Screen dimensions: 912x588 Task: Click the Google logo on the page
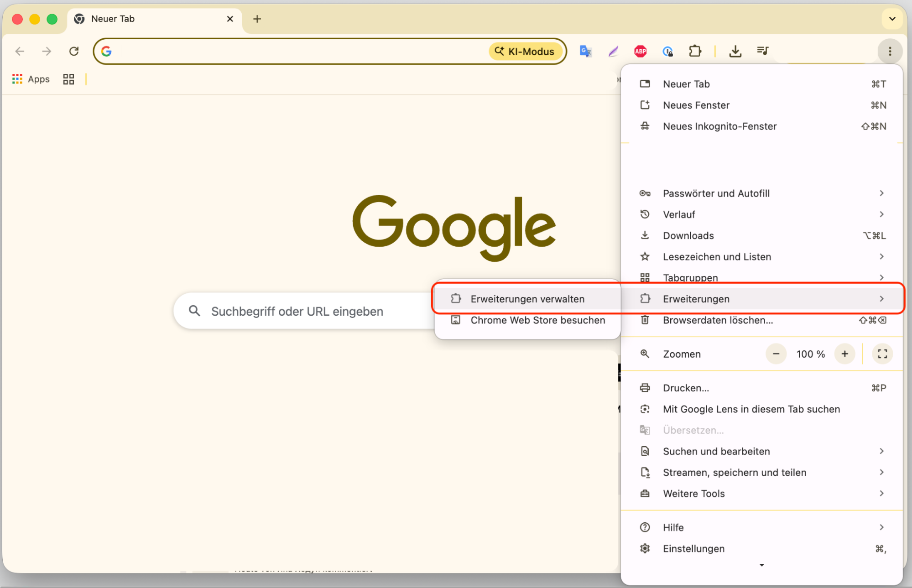pos(454,228)
